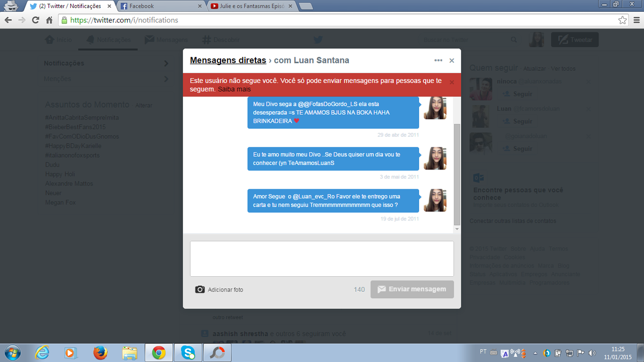Click the search magnifier icon
This screenshot has width=644, height=362.
click(514, 40)
